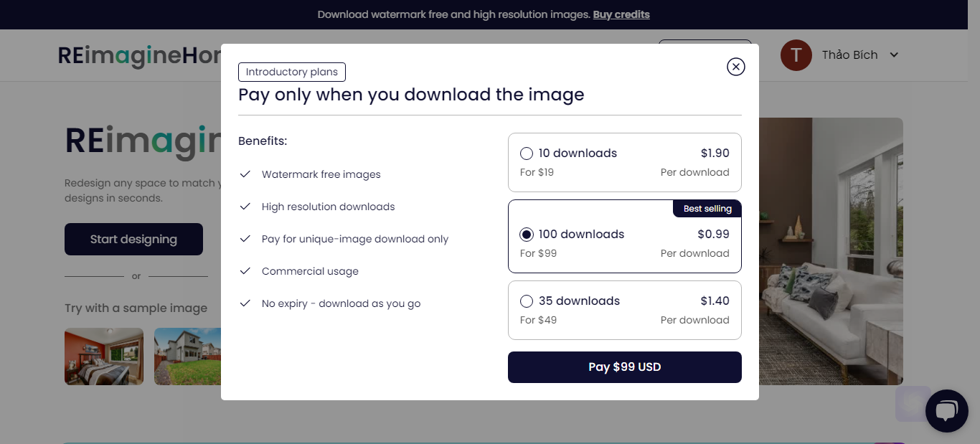Select the 10 downloads radio option
Viewport: 980px width, 444px height.
(x=527, y=153)
